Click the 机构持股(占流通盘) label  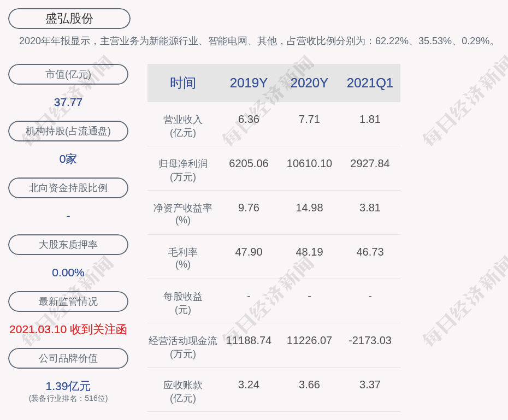click(68, 131)
